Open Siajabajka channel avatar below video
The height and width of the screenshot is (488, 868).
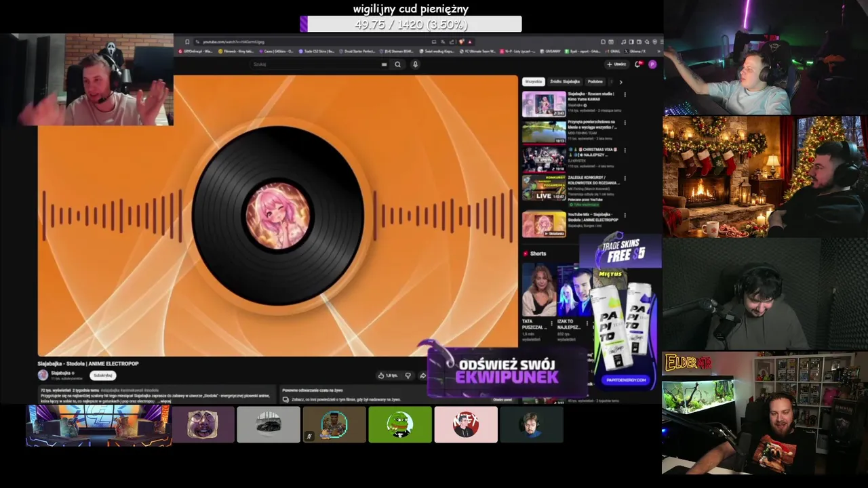[x=43, y=375]
